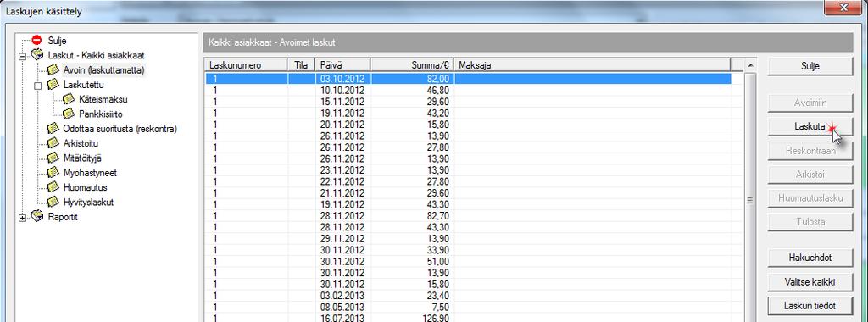Click the red Sulje stop icon in tree

click(x=37, y=40)
